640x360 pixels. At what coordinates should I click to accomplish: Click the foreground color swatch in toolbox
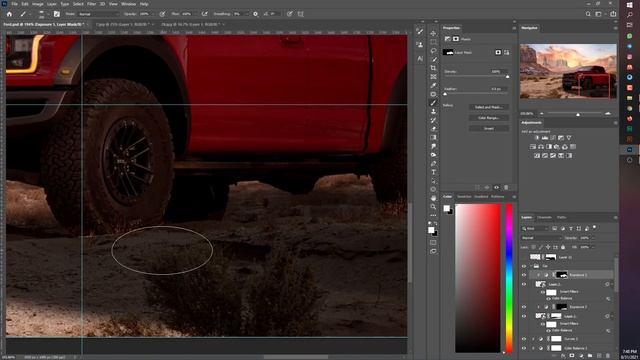click(431, 230)
